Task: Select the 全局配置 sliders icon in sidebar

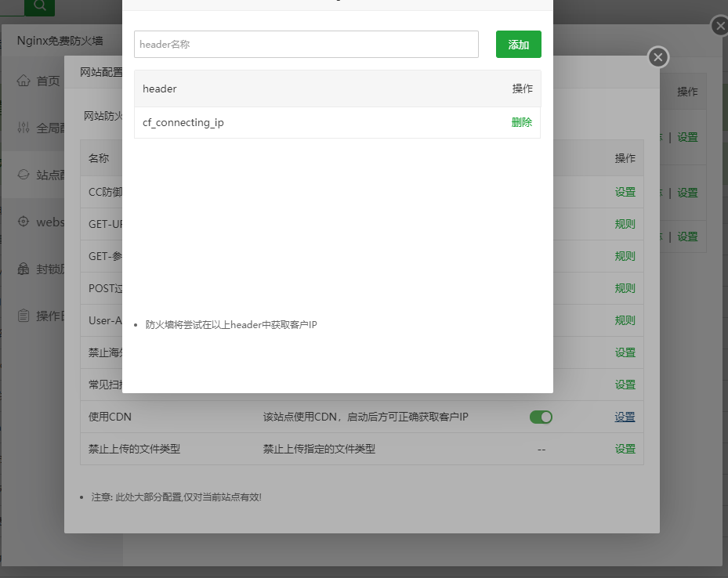Action: (24, 127)
